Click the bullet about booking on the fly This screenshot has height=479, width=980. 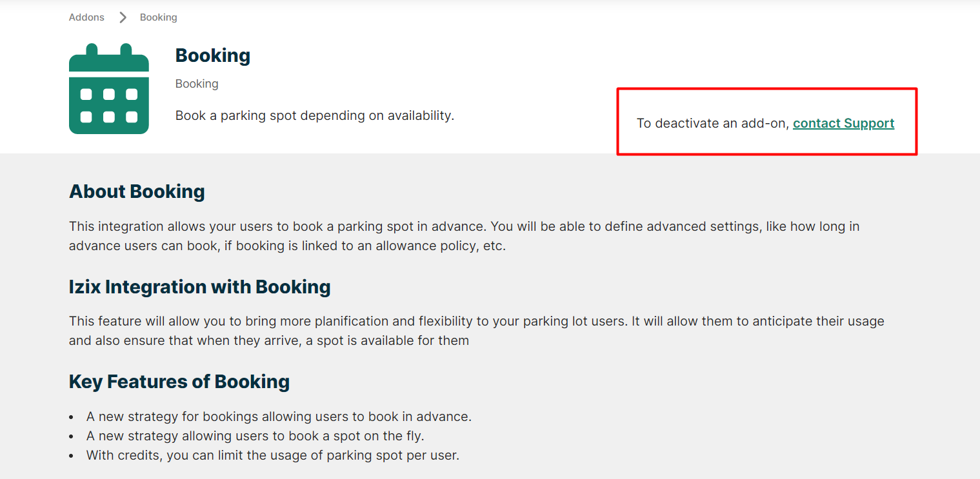[x=255, y=436]
